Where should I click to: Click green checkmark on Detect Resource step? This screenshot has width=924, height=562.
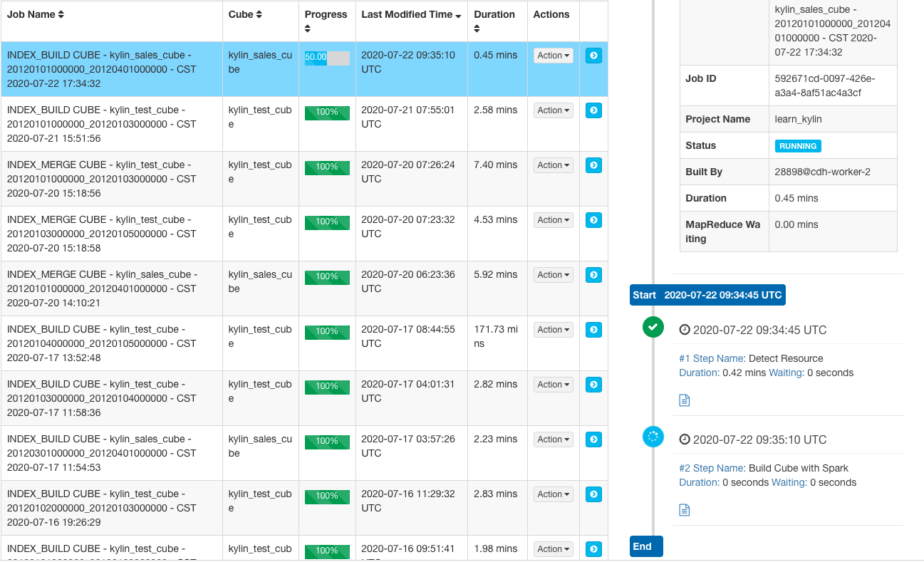pyautogui.click(x=653, y=328)
